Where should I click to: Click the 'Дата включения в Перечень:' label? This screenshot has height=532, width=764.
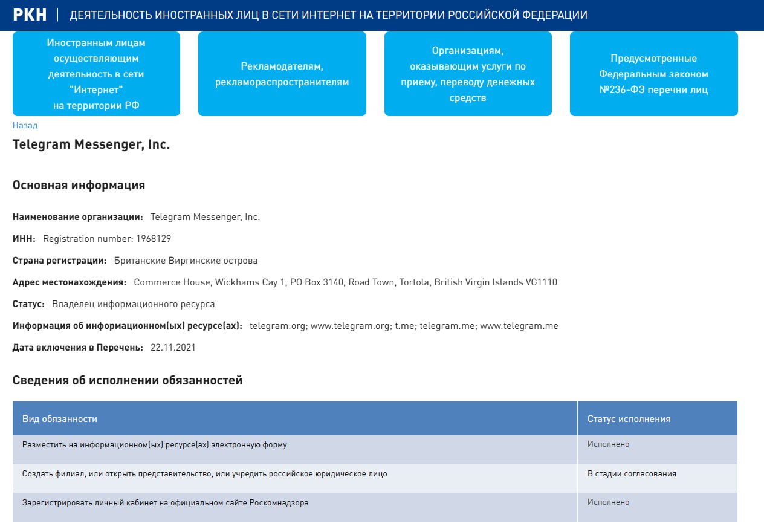[78, 348]
